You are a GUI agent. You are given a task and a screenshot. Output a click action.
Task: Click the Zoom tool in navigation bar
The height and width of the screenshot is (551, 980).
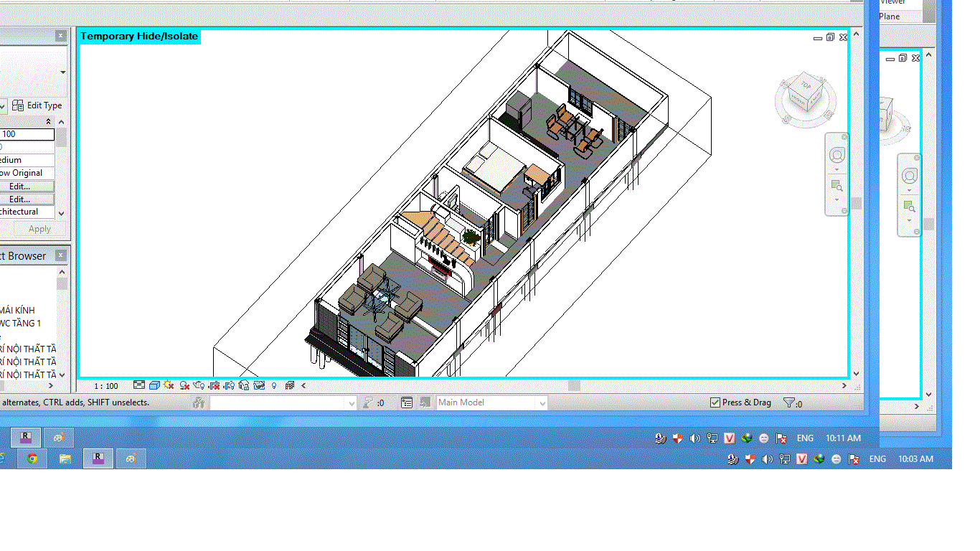(837, 186)
